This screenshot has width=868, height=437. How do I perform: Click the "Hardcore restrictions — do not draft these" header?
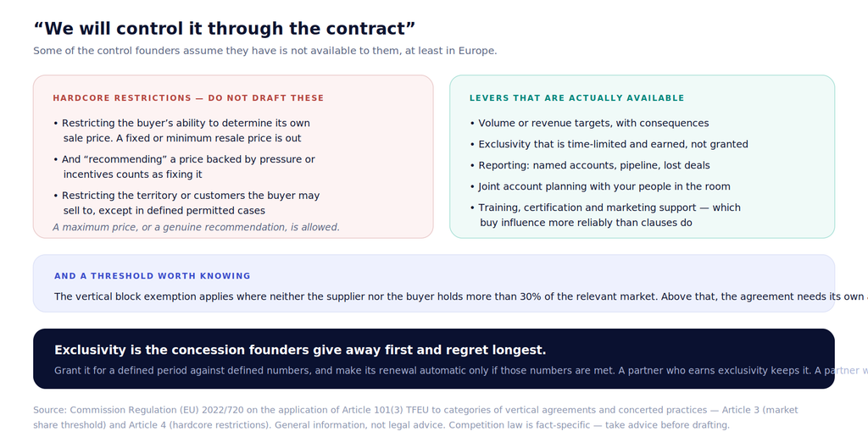point(188,98)
